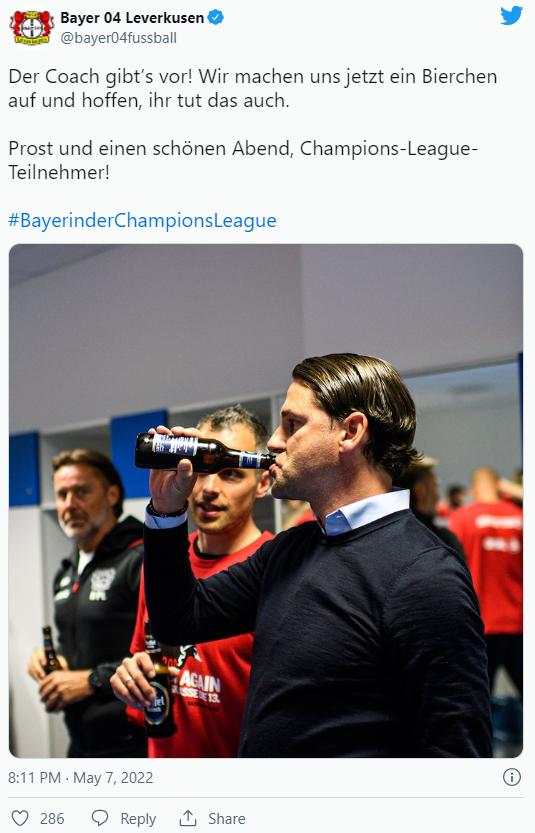The width and height of the screenshot is (535, 833).
Task: Open the tweet info circle icon
Action: pos(512,778)
